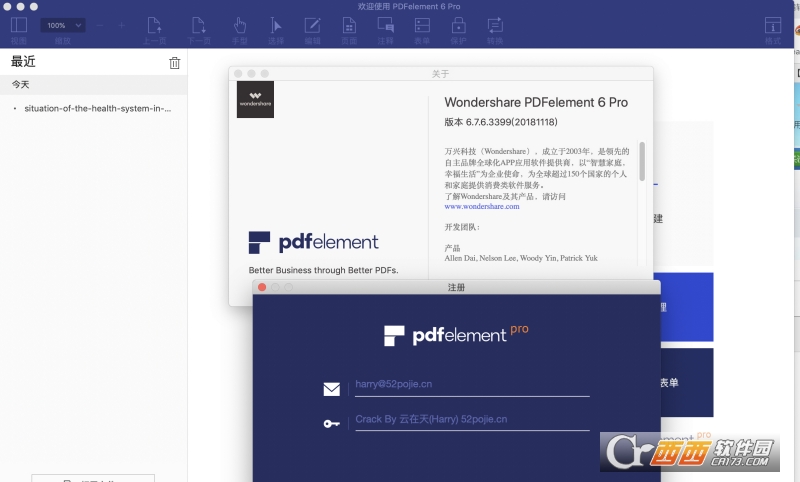The width and height of the screenshot is (800, 482).
Task: Close the 注册 registration window
Action: [262, 287]
